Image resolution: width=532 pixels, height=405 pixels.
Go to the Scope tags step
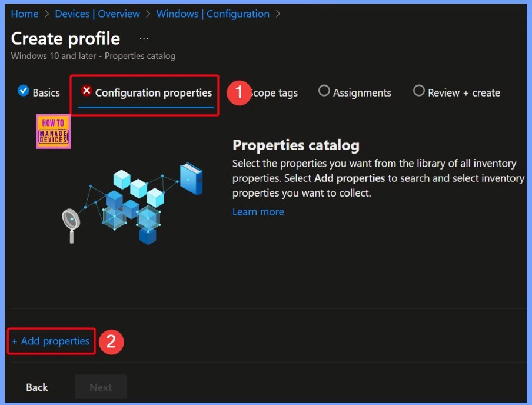coord(274,92)
